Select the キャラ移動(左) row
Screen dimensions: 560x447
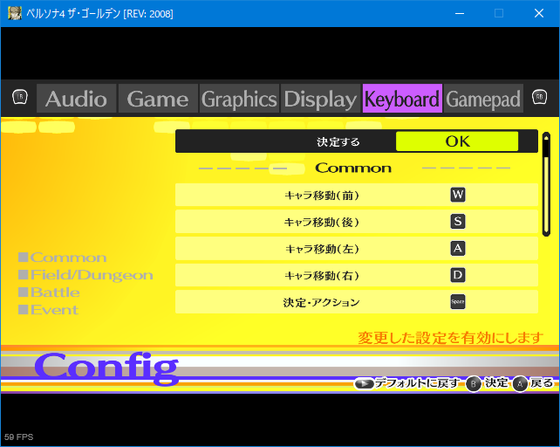coord(356,248)
